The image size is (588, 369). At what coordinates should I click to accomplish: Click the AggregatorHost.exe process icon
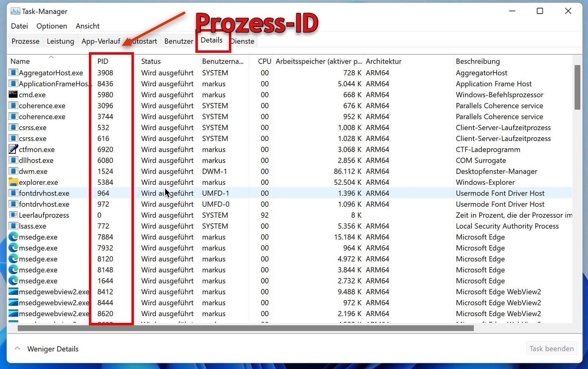point(12,73)
